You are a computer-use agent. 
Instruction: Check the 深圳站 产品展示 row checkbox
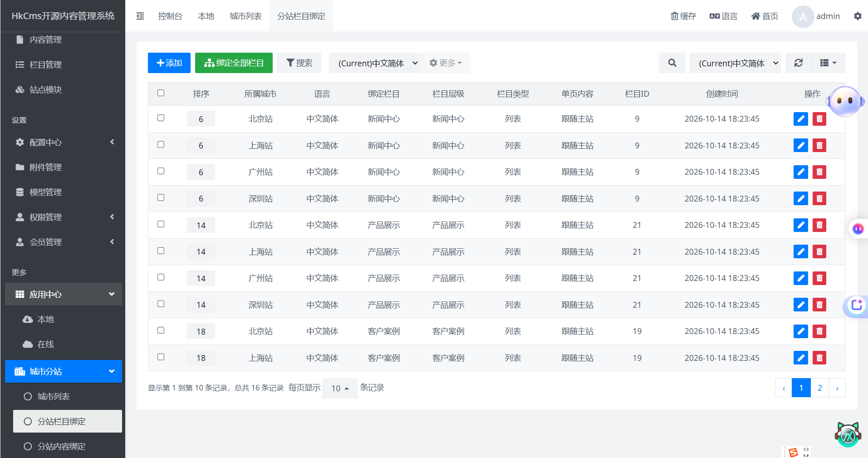pyautogui.click(x=161, y=304)
